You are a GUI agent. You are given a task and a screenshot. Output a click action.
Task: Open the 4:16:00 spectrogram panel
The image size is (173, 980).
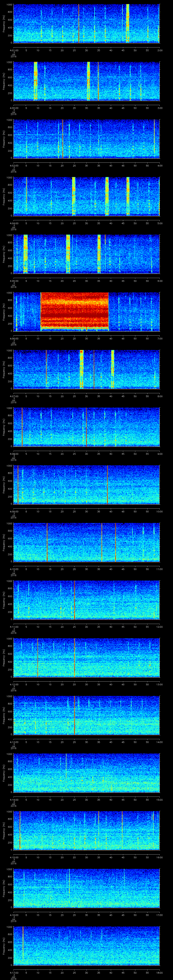point(87,888)
